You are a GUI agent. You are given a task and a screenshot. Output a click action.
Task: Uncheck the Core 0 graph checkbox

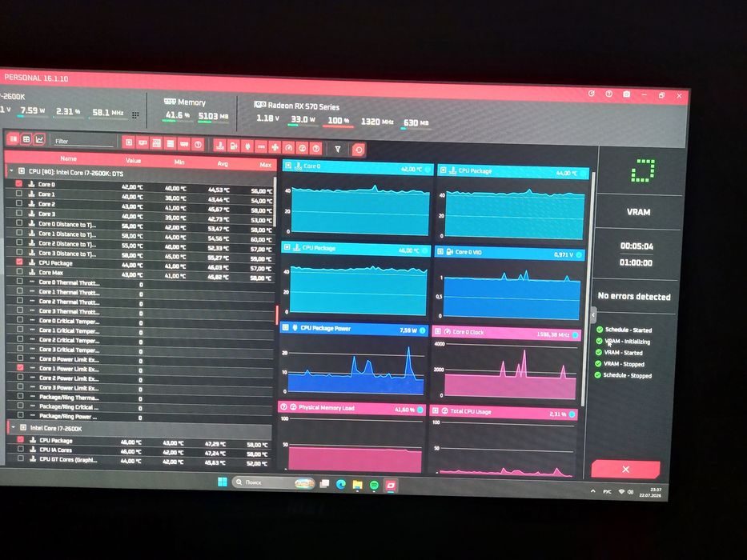click(x=18, y=183)
